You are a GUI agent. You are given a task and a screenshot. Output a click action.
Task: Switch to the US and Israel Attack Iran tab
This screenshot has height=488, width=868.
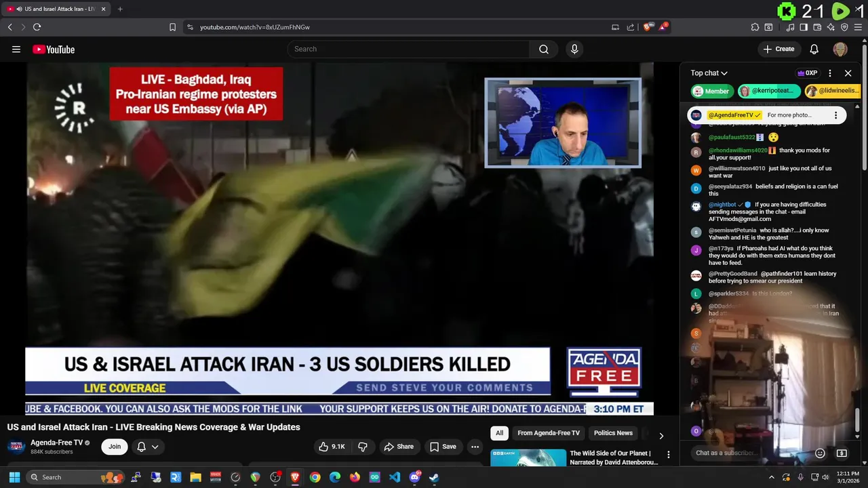click(x=56, y=9)
